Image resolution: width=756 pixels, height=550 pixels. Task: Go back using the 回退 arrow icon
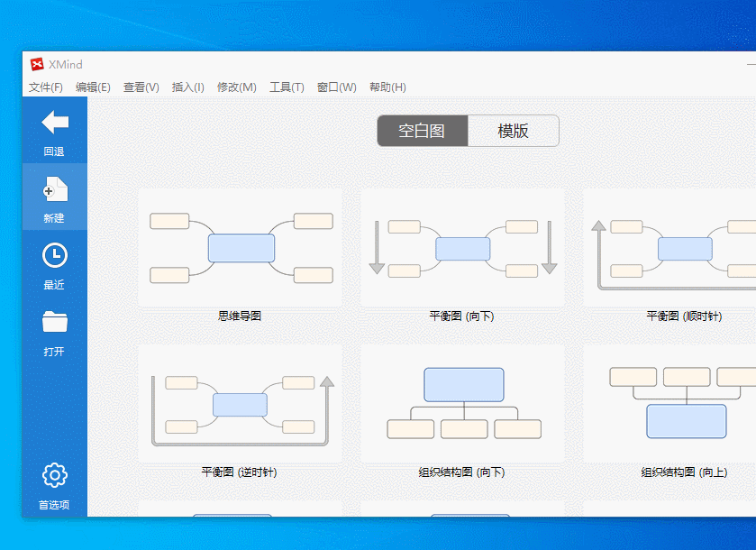(x=55, y=122)
